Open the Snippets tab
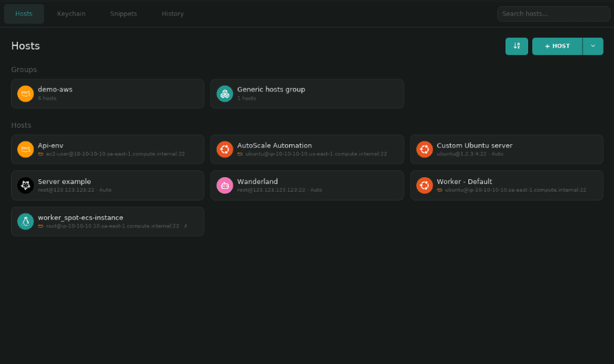Viewport: 614px width, 364px height. [124, 14]
